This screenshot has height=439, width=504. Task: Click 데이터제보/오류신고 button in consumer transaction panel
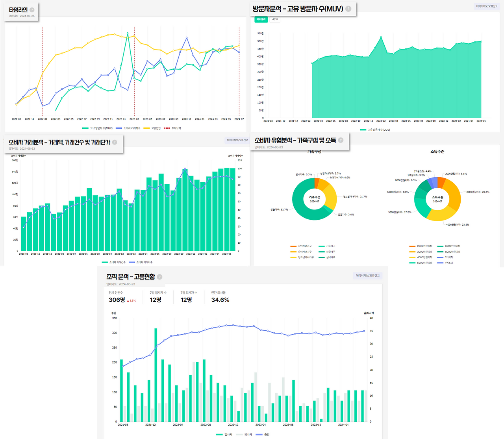(x=237, y=140)
